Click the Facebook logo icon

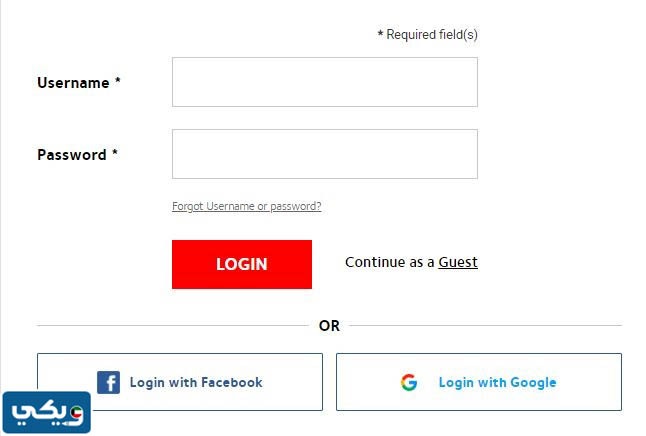(x=108, y=382)
